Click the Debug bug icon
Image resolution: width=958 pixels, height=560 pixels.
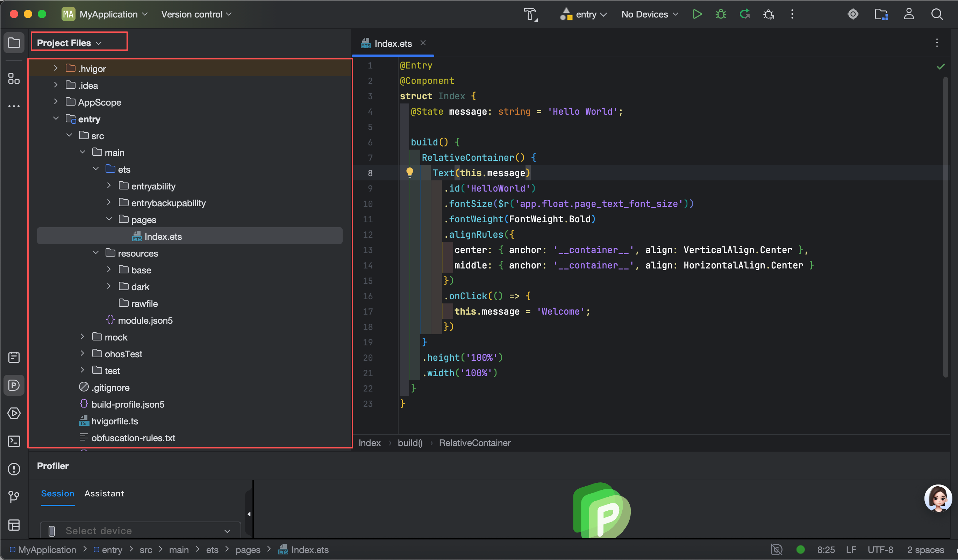(x=720, y=14)
